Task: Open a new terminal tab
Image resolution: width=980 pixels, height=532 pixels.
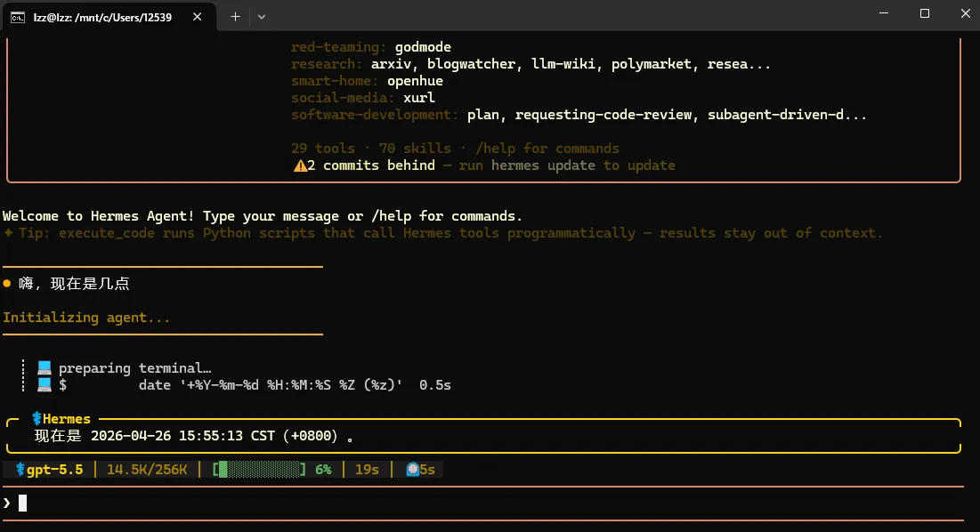Action: click(x=235, y=17)
